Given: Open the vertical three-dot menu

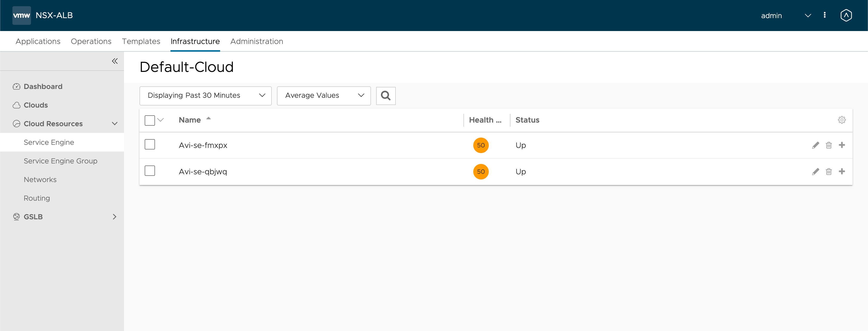Looking at the screenshot, I should (x=825, y=15).
